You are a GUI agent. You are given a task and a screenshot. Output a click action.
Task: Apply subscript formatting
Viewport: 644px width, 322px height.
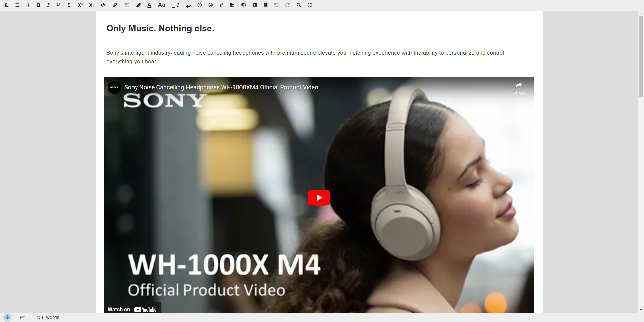(91, 5)
